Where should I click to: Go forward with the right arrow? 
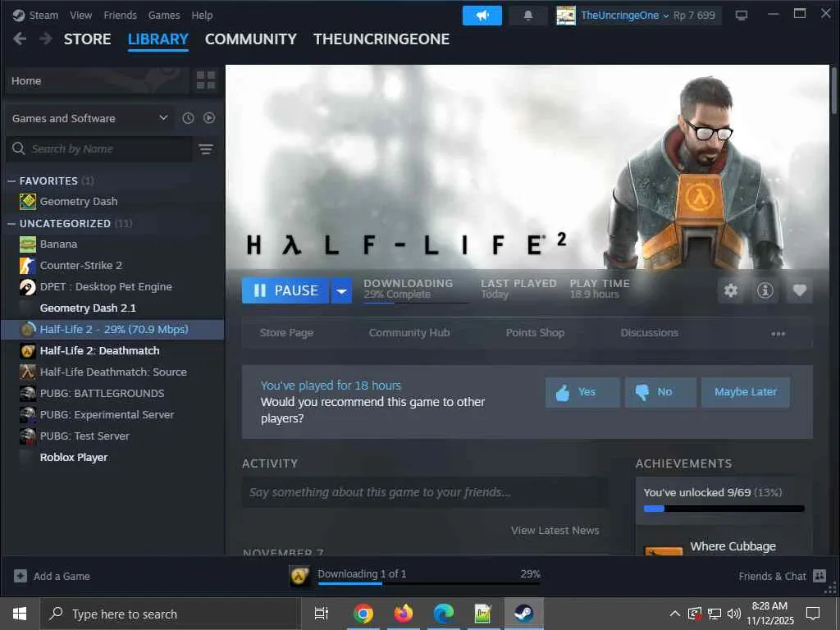[x=46, y=39]
